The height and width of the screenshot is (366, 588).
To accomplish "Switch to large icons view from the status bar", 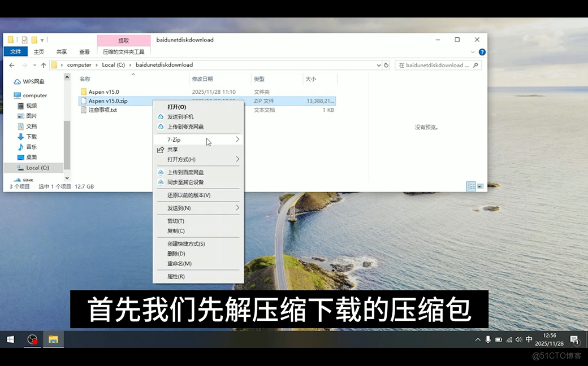I will tap(480, 186).
